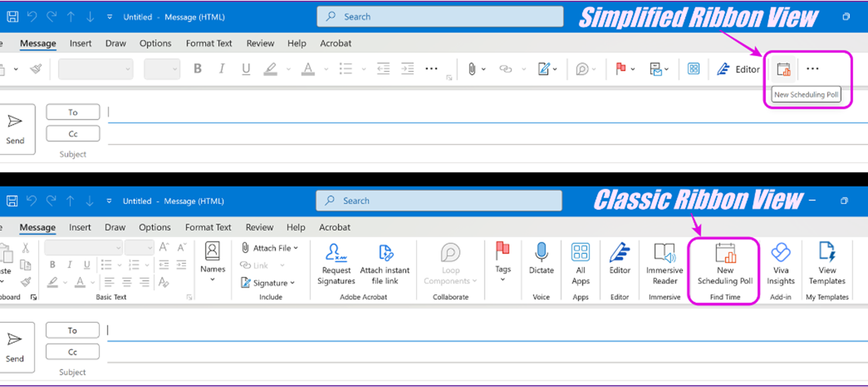This screenshot has height=387, width=868.
Task: Open the Tags dropdown
Action: [x=503, y=260]
